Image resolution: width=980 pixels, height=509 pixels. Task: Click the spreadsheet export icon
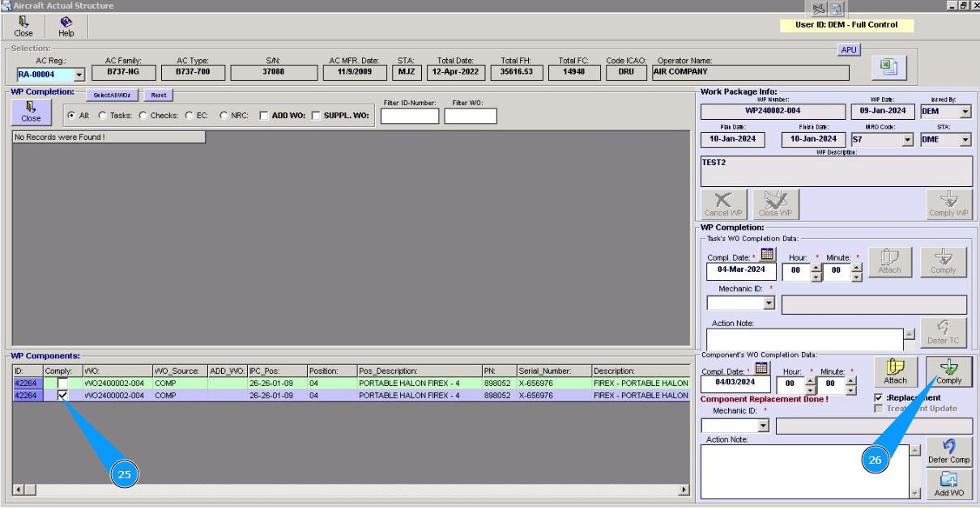(888, 68)
